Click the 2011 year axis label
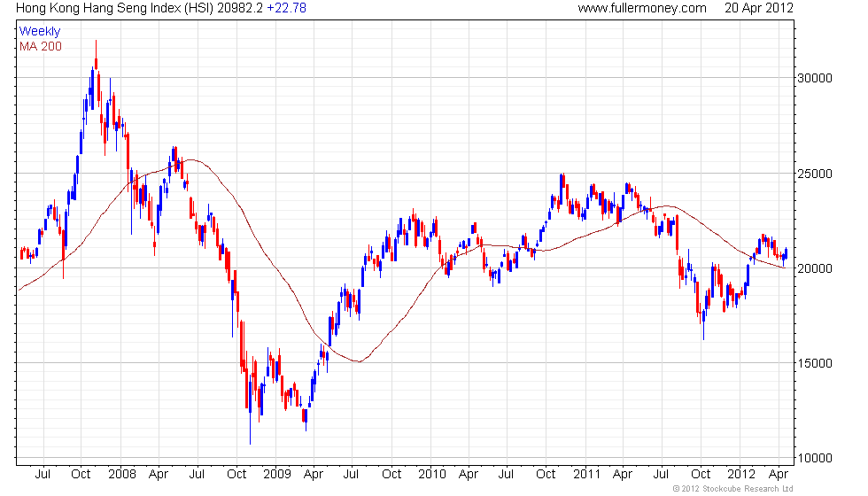 586,475
